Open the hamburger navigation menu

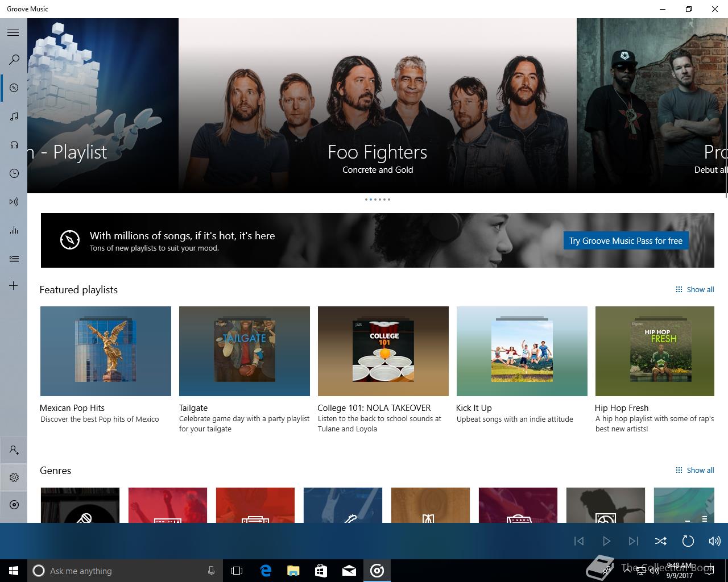click(x=13, y=32)
